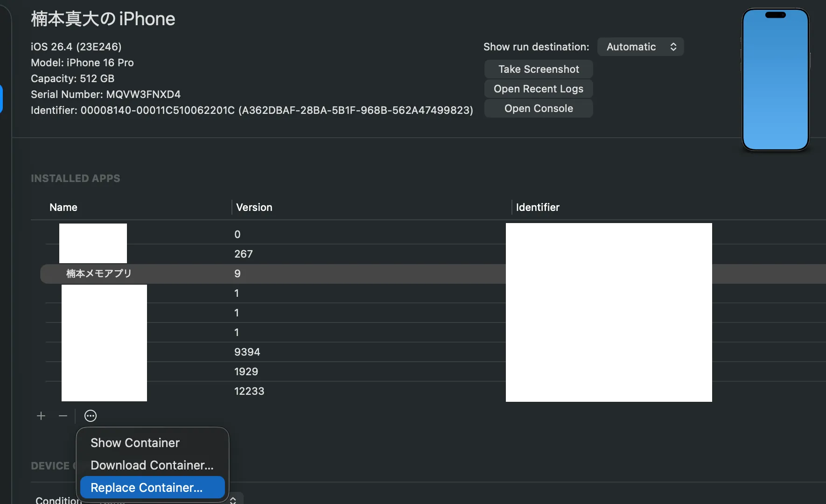Click version 9 cell of 楠本メモアプリ

(x=238, y=273)
